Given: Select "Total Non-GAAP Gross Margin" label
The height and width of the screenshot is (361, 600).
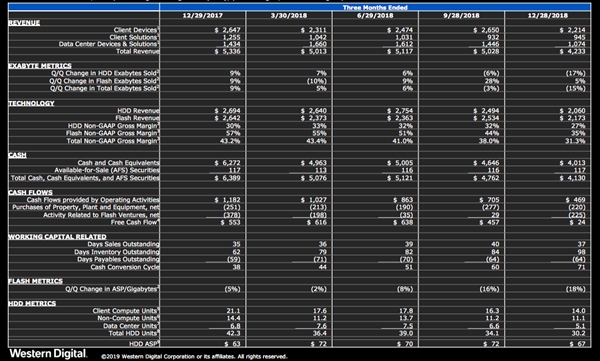Looking at the screenshot, I should click(113, 141).
